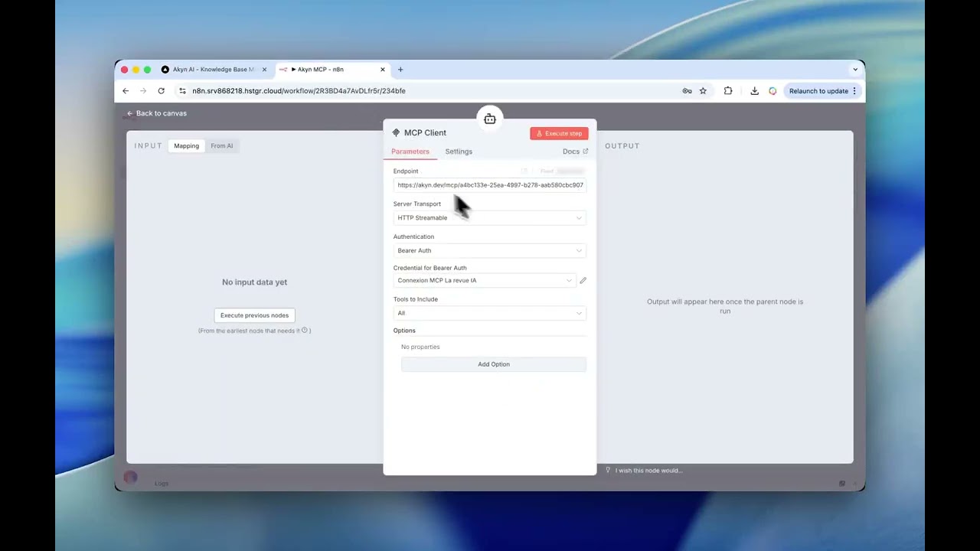Screen dimensions: 980x551
Task: Open the browser extensions puzzle icon
Action: (x=728, y=91)
